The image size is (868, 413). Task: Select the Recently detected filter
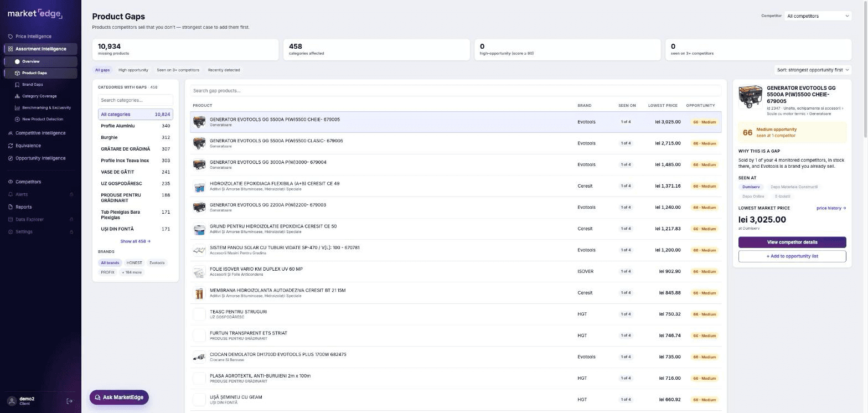[224, 70]
